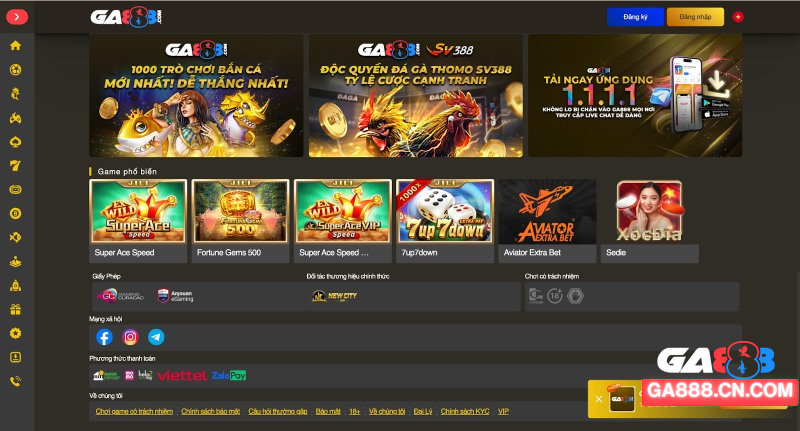
Task: Open the Facebook social icon
Action: pos(104,337)
